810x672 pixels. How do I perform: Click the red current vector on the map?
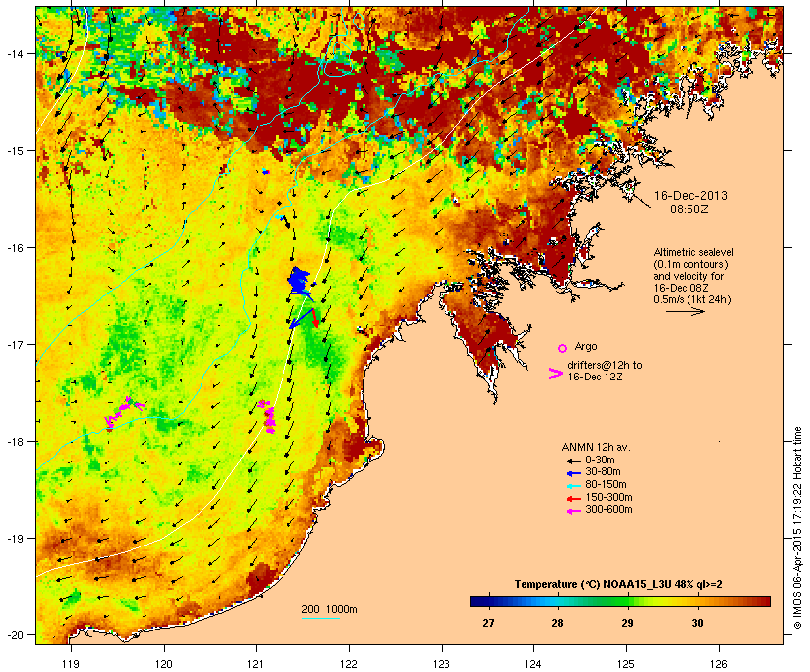click(x=315, y=318)
